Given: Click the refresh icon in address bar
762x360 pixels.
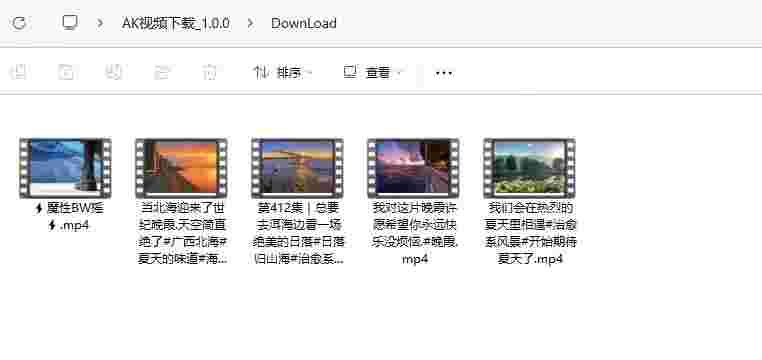Looking at the screenshot, I should tap(19, 23).
